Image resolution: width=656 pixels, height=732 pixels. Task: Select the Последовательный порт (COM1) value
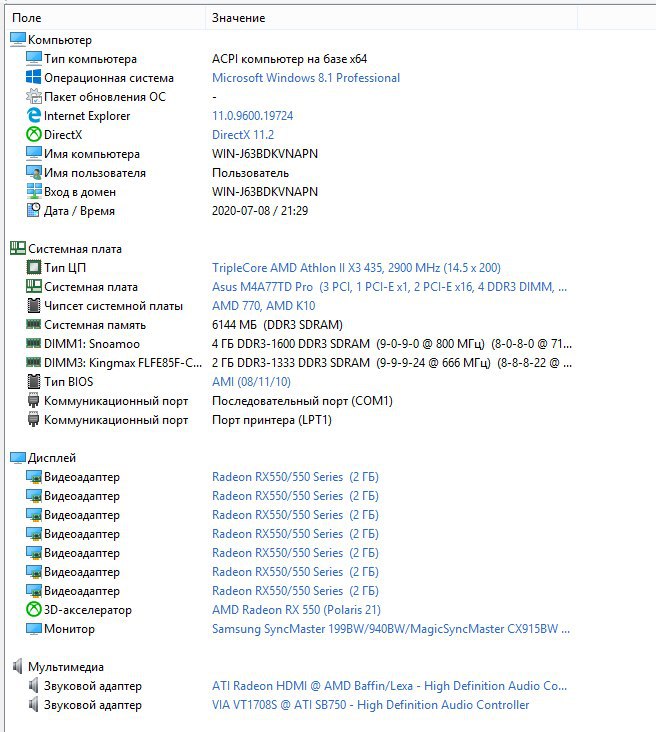[x=302, y=401]
